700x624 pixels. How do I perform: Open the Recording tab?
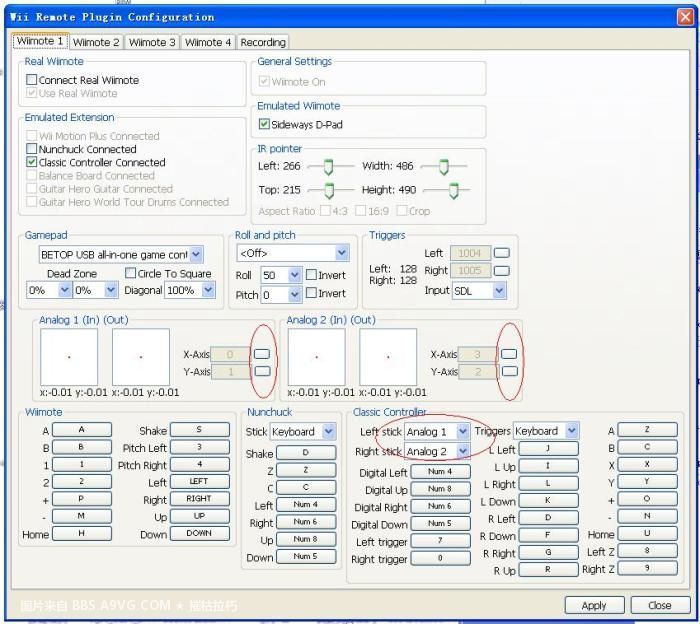[263, 42]
